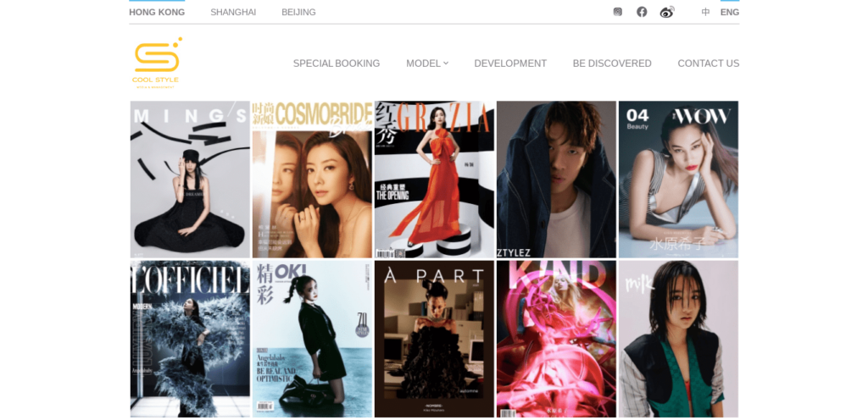868x420 pixels.
Task: Switch to the Shanghai tab
Action: (x=233, y=12)
